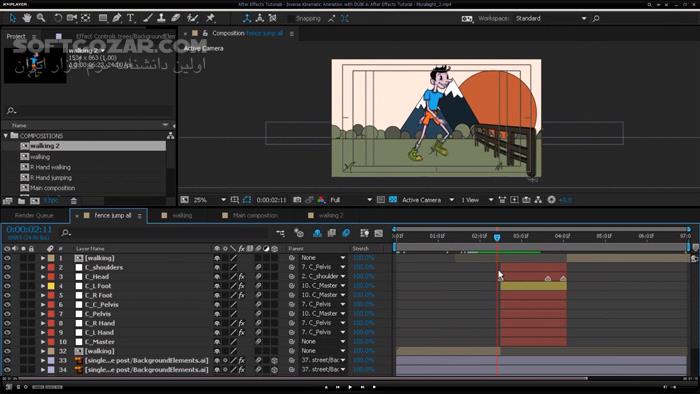Toggle the transparency grid button
Screen dimensions: 700x394
point(393,200)
